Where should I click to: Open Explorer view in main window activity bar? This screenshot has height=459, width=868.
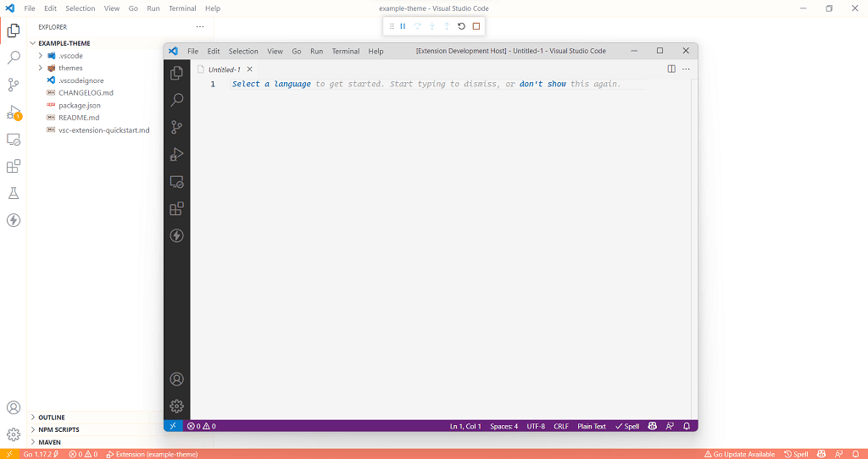(x=14, y=30)
